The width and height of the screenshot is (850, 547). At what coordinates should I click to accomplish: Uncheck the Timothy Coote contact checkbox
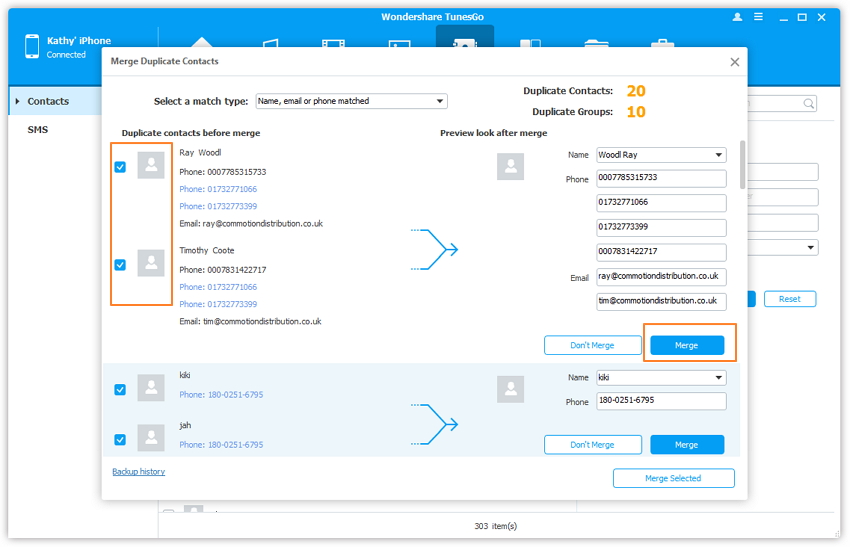(x=120, y=265)
